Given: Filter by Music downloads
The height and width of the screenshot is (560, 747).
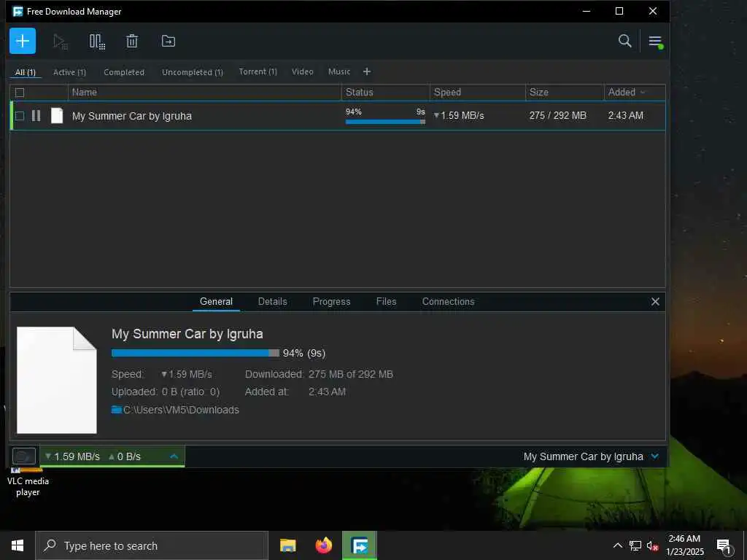Looking at the screenshot, I should click(339, 72).
